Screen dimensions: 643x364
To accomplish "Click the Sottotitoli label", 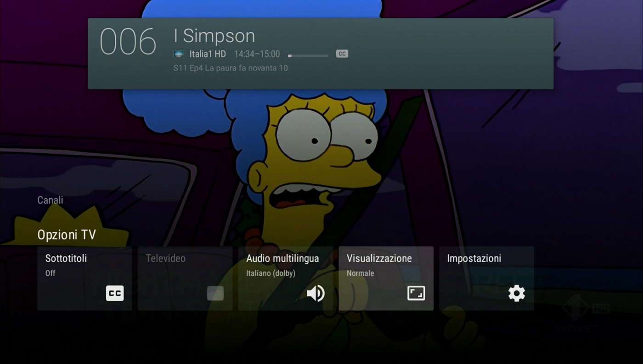I will [x=66, y=258].
